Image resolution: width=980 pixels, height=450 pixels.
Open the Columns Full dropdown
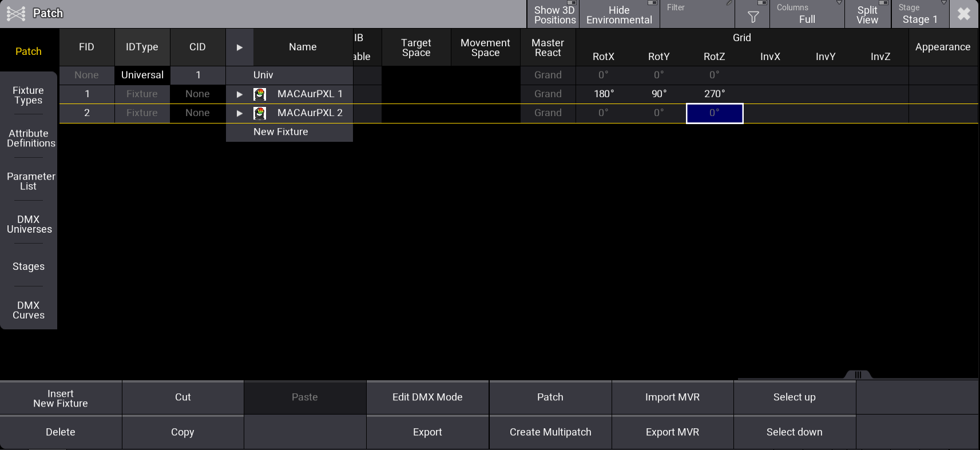(807, 14)
